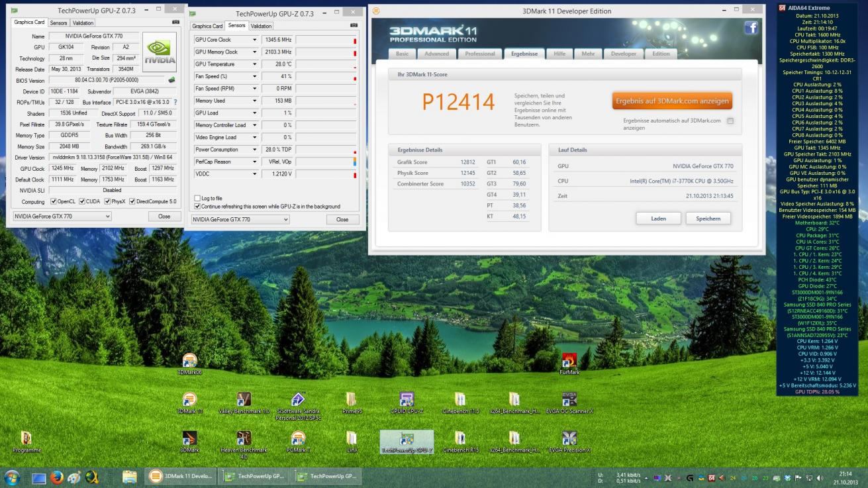Launch the SiSoftware Sandra desktop icon
Viewport: 868px width, 488px height.
[298, 406]
